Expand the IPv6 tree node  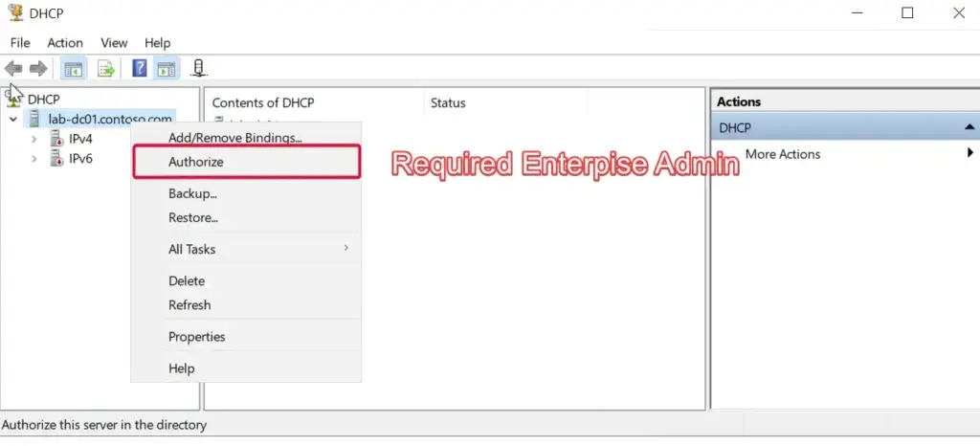(34, 158)
